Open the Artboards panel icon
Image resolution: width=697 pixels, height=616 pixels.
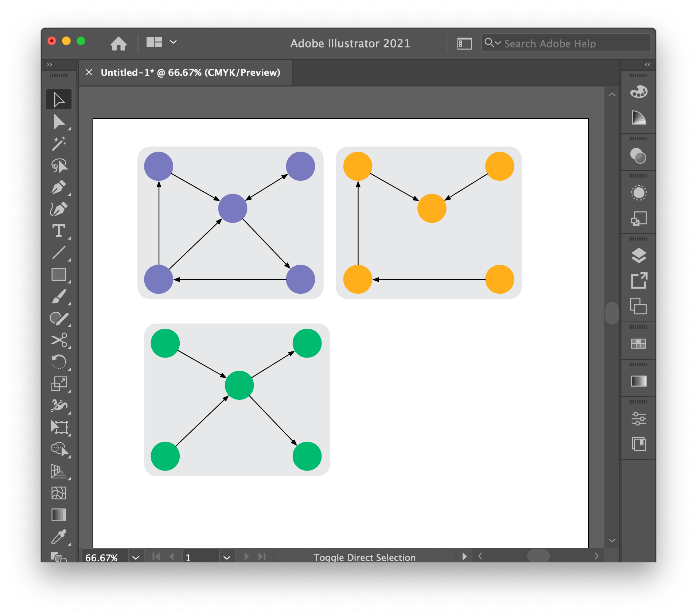click(639, 306)
